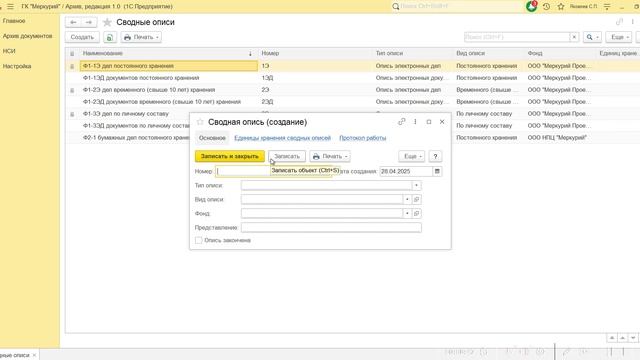640x360 pixels.
Task: Open the main hamburger menu icon
Action: (10, 7)
